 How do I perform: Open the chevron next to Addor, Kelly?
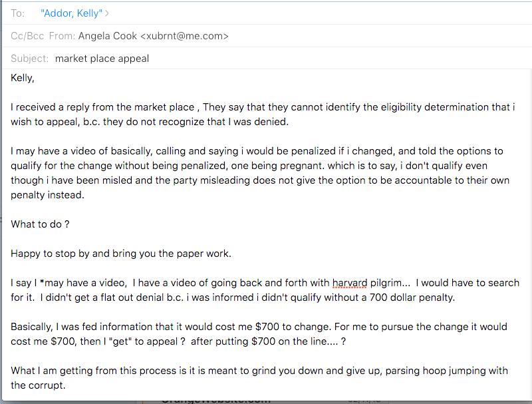[107, 13]
